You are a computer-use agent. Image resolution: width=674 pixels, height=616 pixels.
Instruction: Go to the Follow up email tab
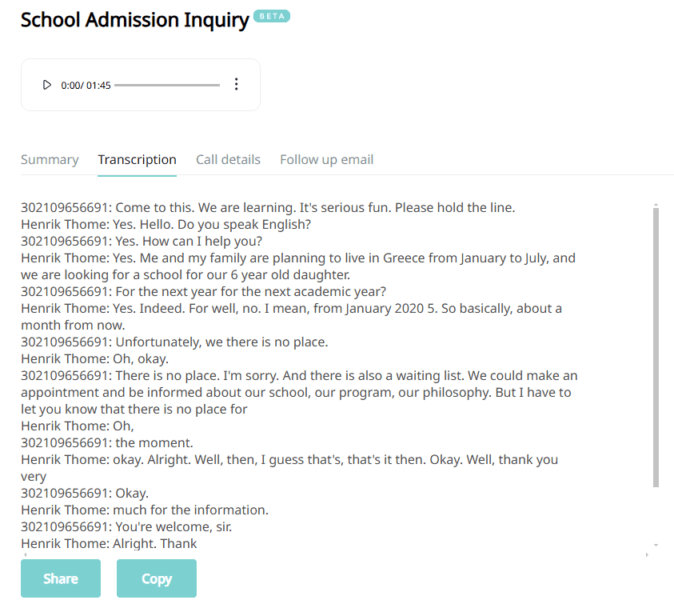[326, 159]
